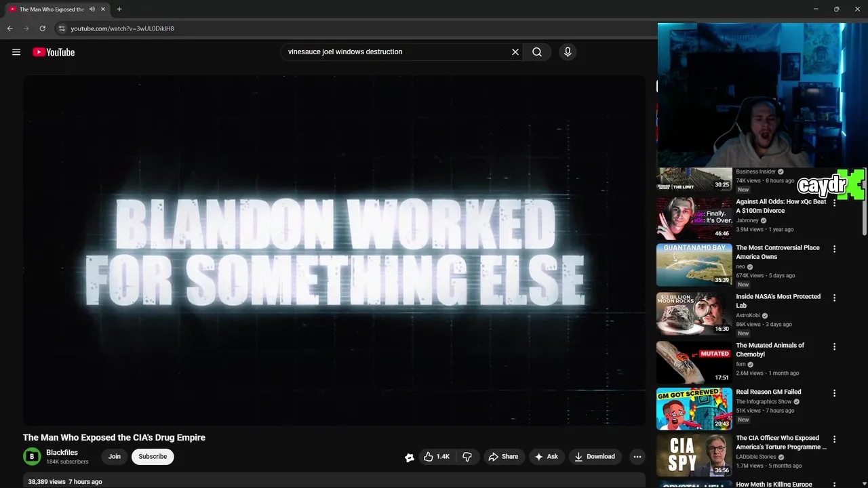Open Blackfiles channel name link
Viewport: 868px width, 488px height.
click(x=62, y=453)
